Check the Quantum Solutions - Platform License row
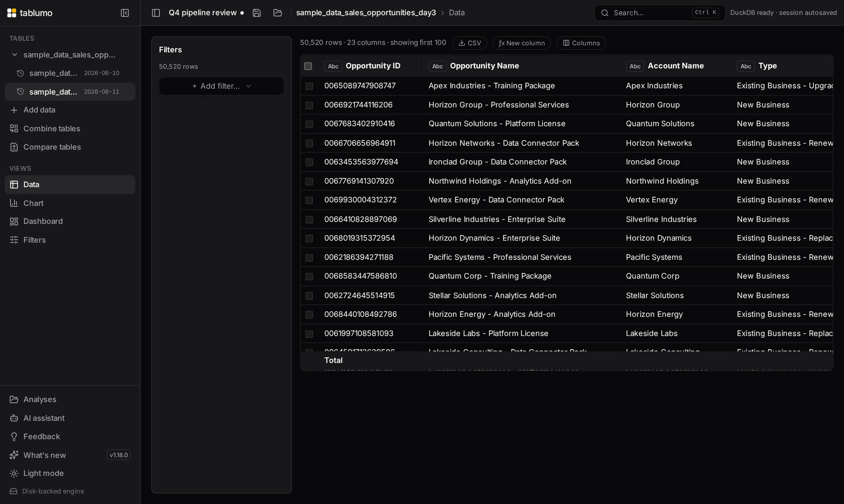Screen dimensions: 844x504 (309, 124)
